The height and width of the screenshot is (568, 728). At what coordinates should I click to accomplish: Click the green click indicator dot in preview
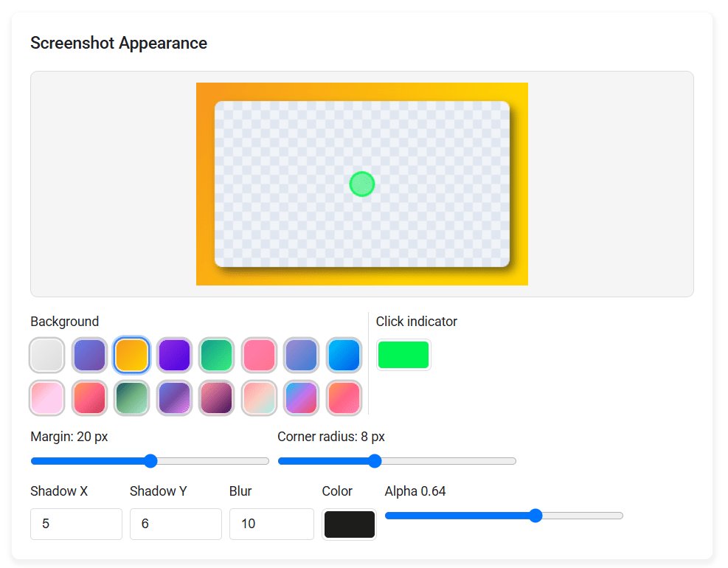coord(362,184)
